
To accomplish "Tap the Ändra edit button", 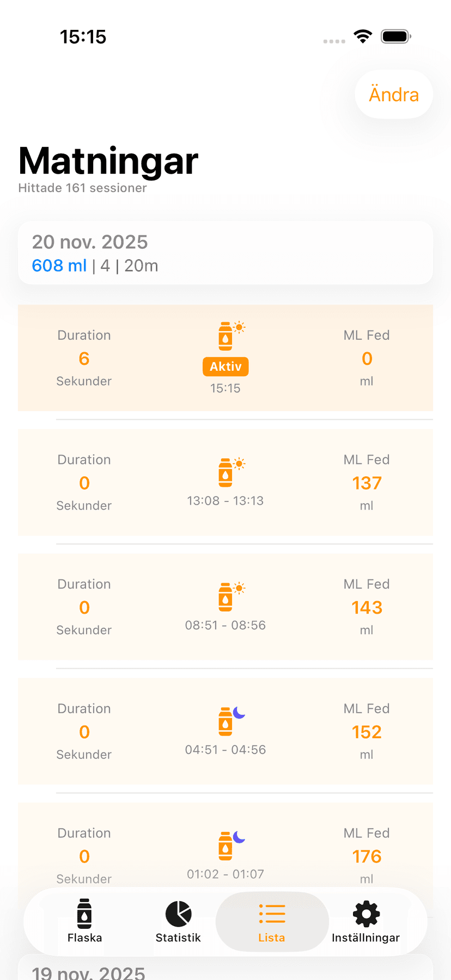I will (x=394, y=95).
